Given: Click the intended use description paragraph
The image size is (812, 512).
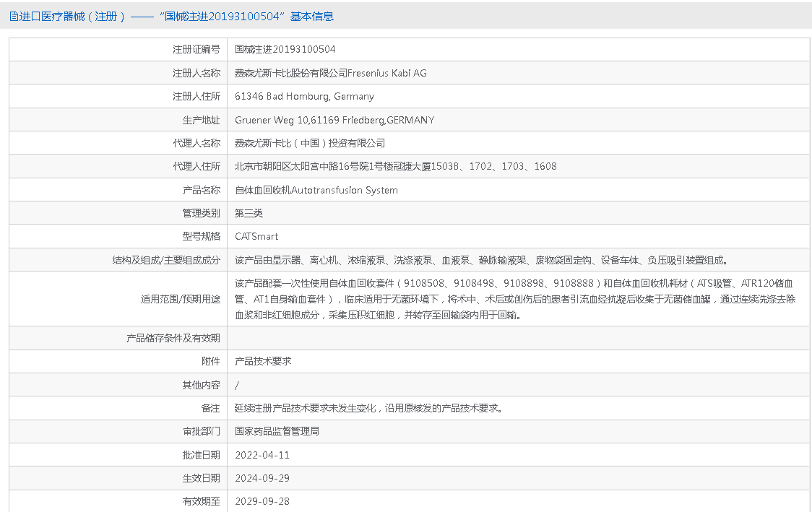Looking at the screenshot, I should tap(514, 299).
